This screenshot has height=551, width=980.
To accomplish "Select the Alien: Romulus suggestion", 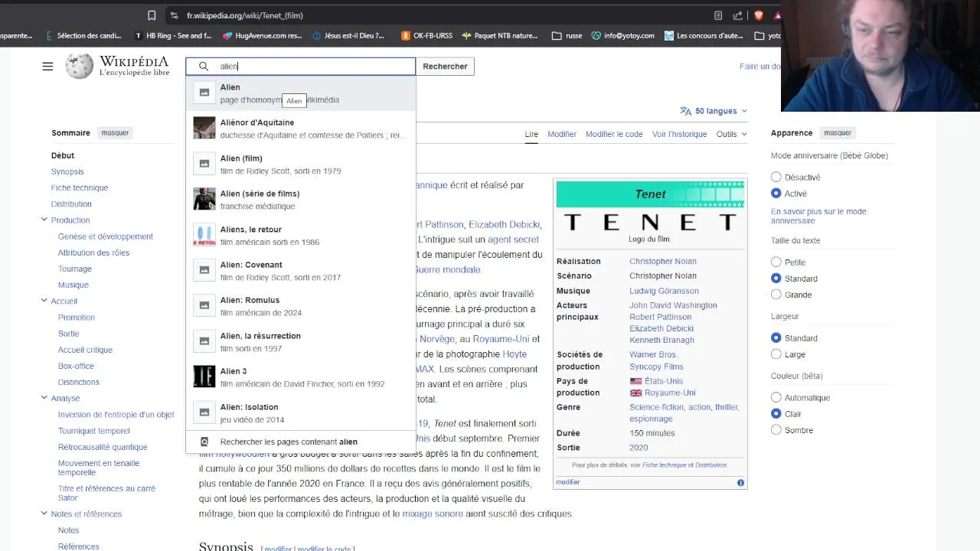I will [x=301, y=306].
